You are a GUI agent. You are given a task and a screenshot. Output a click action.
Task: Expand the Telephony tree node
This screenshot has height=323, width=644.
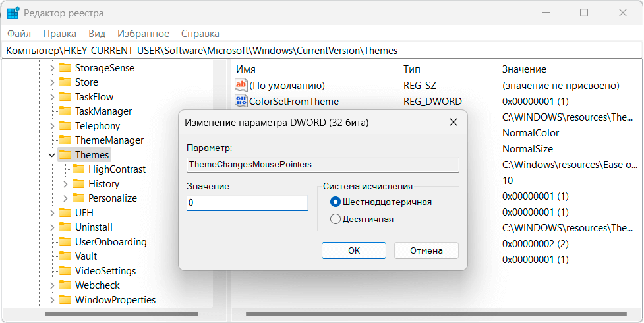pos(52,126)
